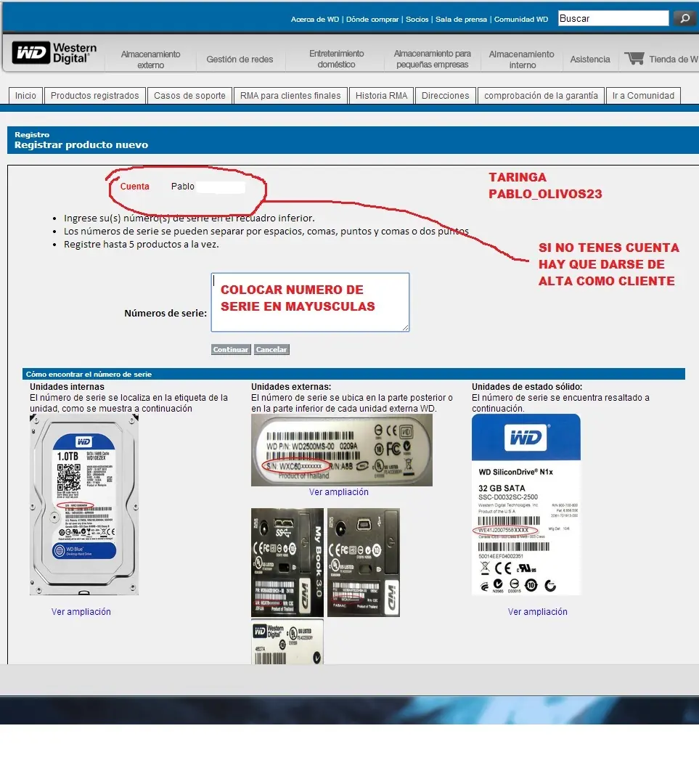Image resolution: width=699 pixels, height=784 pixels.
Task: Click the Continuar button
Action: coord(231,349)
